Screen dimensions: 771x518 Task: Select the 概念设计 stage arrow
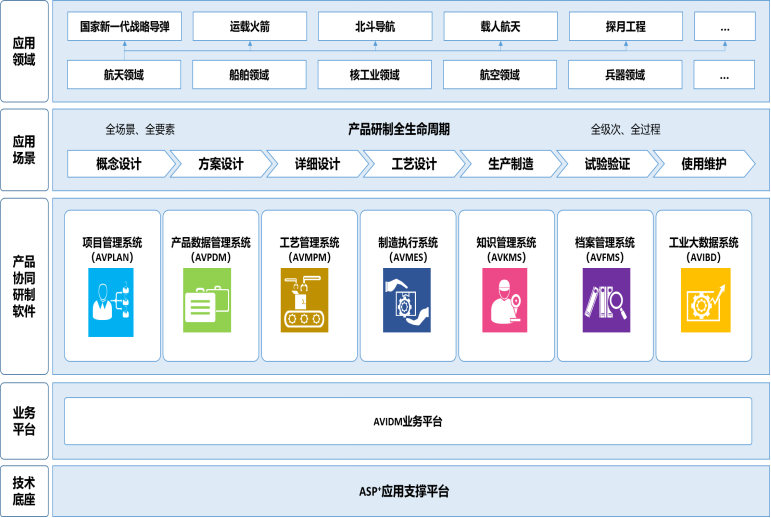click(x=118, y=164)
